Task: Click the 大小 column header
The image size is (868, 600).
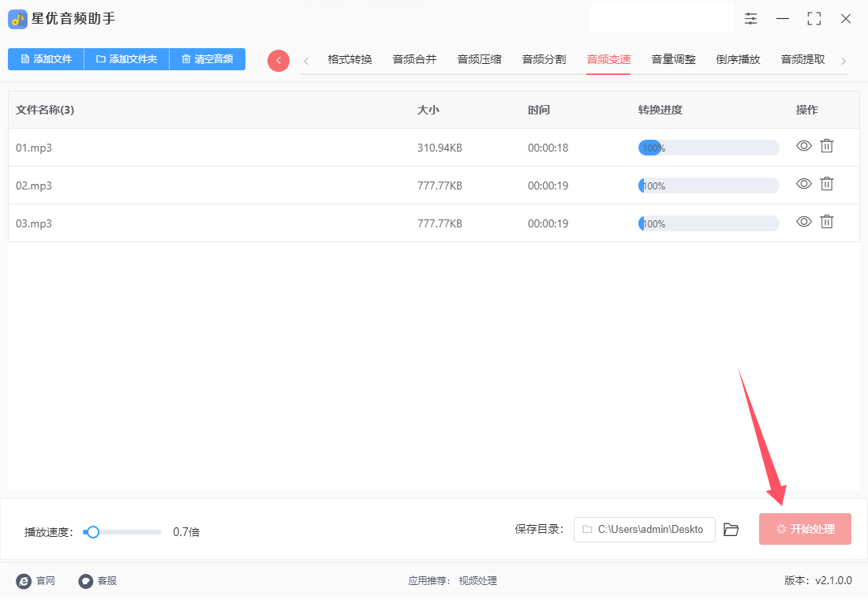Action: 428,110
